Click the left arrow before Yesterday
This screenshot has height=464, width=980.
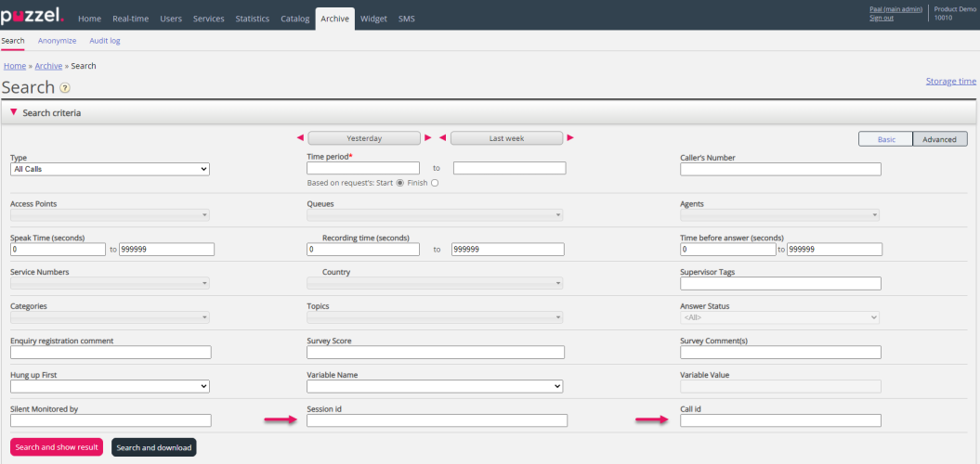[300, 138]
